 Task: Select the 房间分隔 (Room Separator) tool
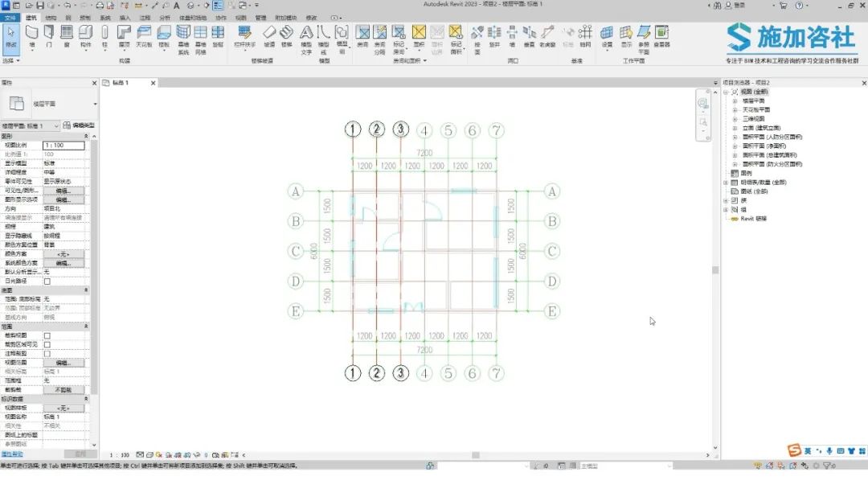pyautogui.click(x=379, y=39)
